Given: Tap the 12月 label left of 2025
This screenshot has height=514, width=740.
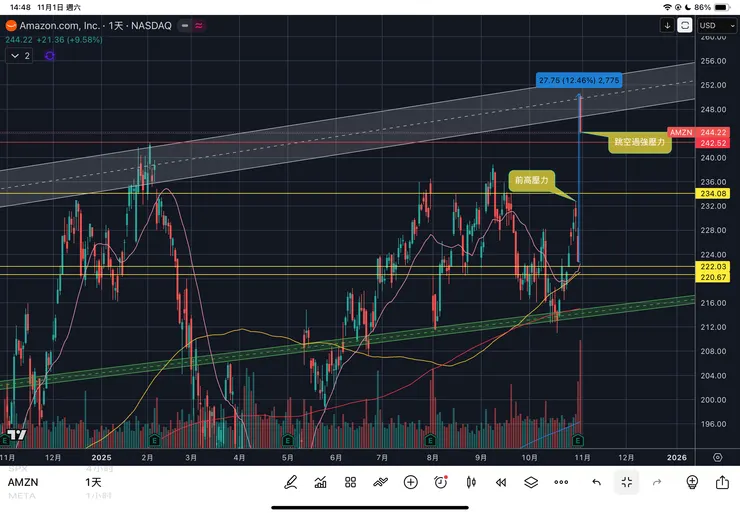Looking at the screenshot, I should tap(53, 457).
